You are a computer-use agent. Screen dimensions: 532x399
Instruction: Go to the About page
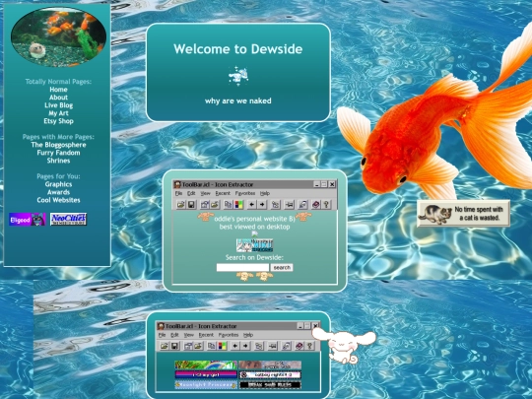(58, 98)
